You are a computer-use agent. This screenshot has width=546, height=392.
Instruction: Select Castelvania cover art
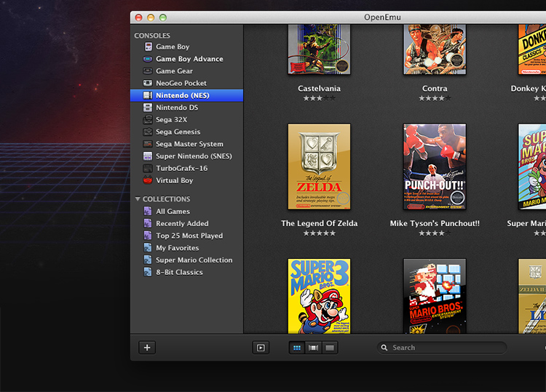pos(320,49)
